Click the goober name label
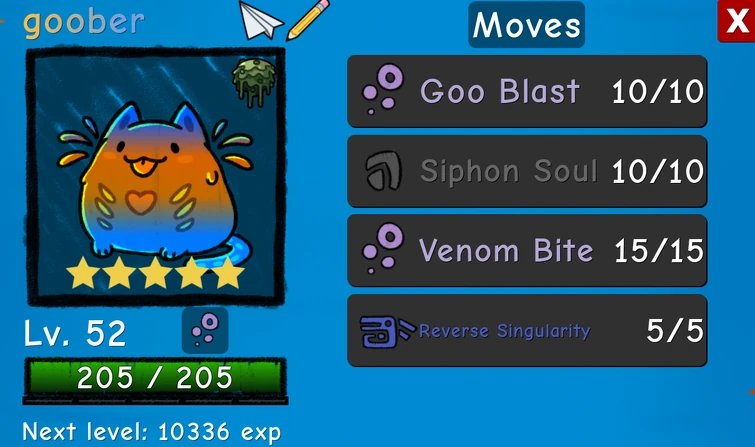755x447 pixels. 84,23
